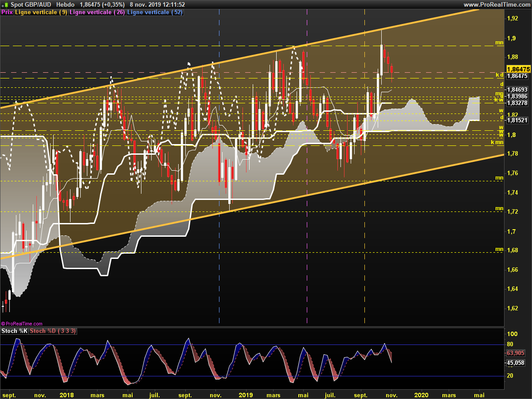Screen dimensions: 532x399
Task: Click the 1,81521 price label on axis
Action: point(518,120)
